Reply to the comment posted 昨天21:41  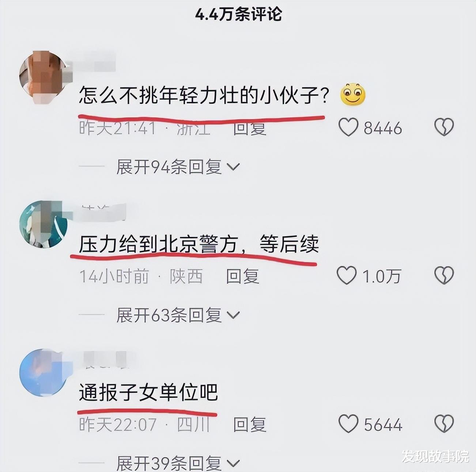[x=250, y=128]
